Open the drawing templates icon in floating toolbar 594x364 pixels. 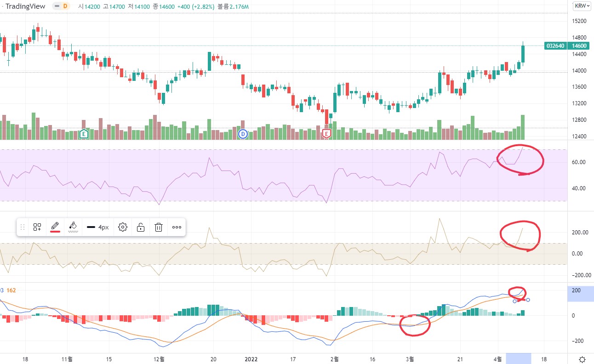coord(37,227)
